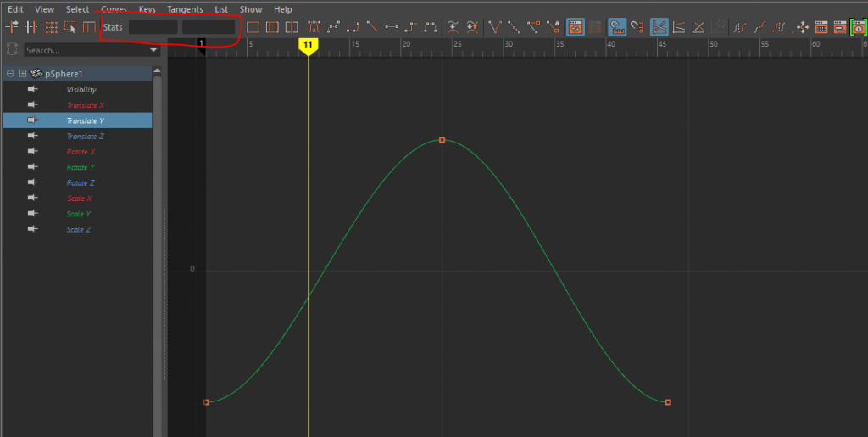Click the first Stats input field

click(153, 27)
